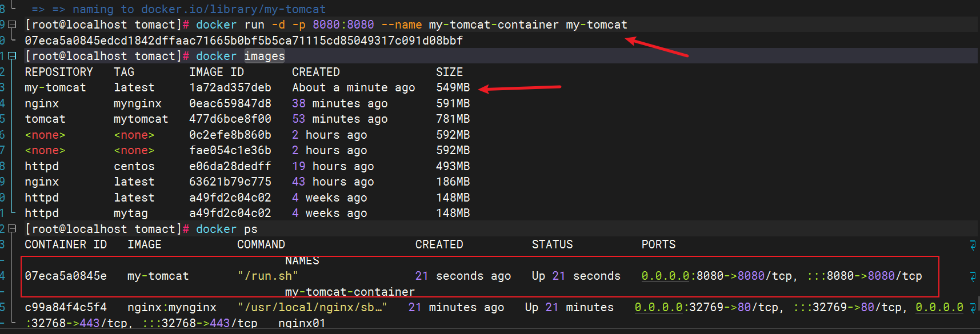Collapse the docker images output block
Viewport: 980px width, 334px height.
(x=12, y=56)
